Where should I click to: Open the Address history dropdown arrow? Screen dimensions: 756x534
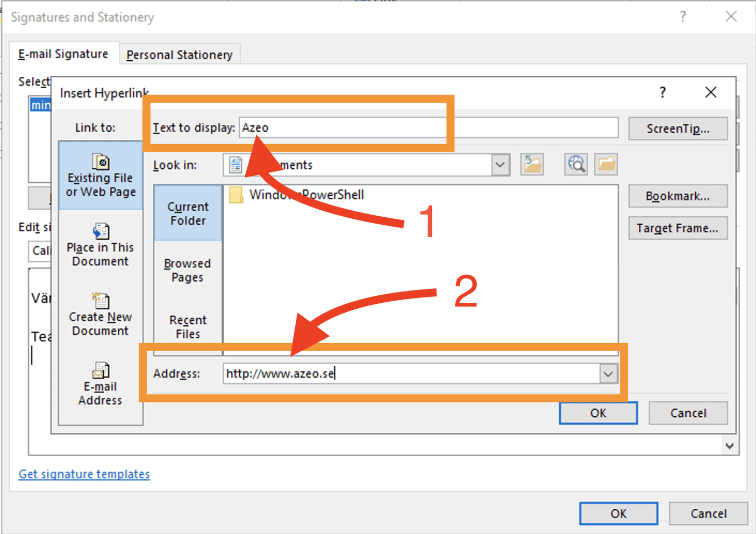point(608,374)
